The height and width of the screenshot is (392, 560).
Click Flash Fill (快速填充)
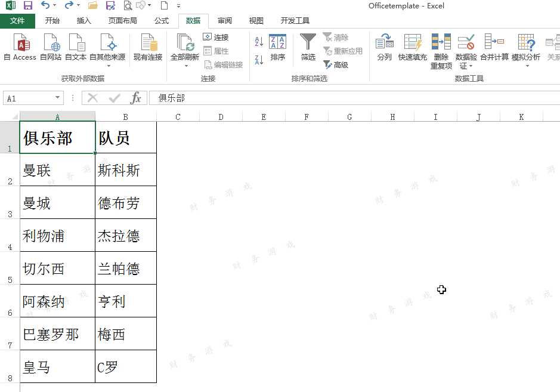[413, 47]
